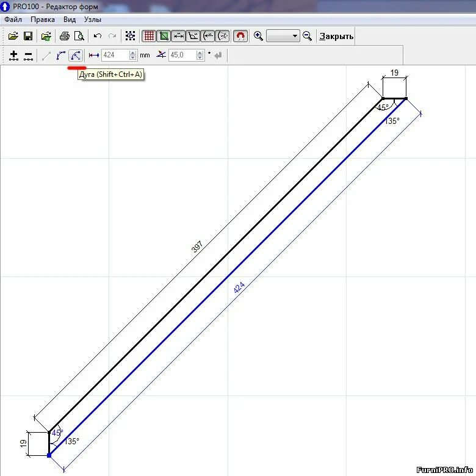The width and height of the screenshot is (476, 476).
Task: Click the segment length icon
Action: tap(94, 56)
